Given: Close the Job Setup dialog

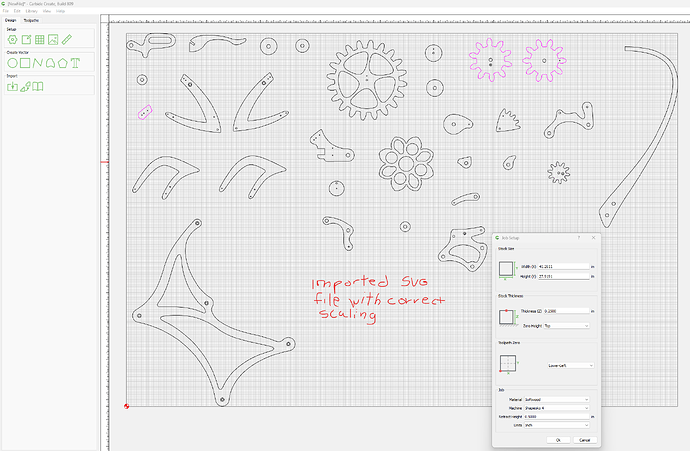Looking at the screenshot, I should pyautogui.click(x=593, y=238).
